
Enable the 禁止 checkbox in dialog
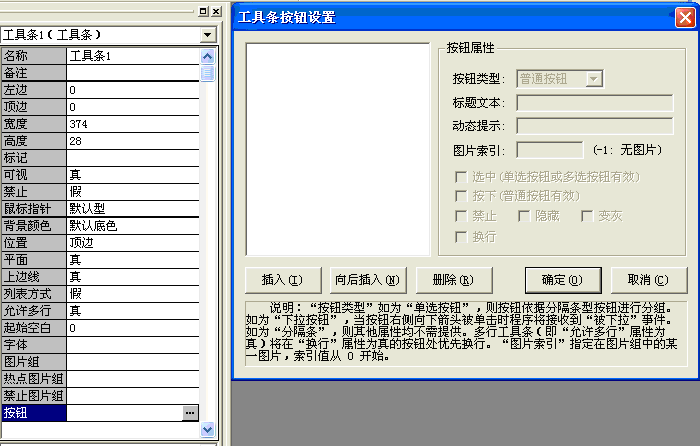point(460,216)
